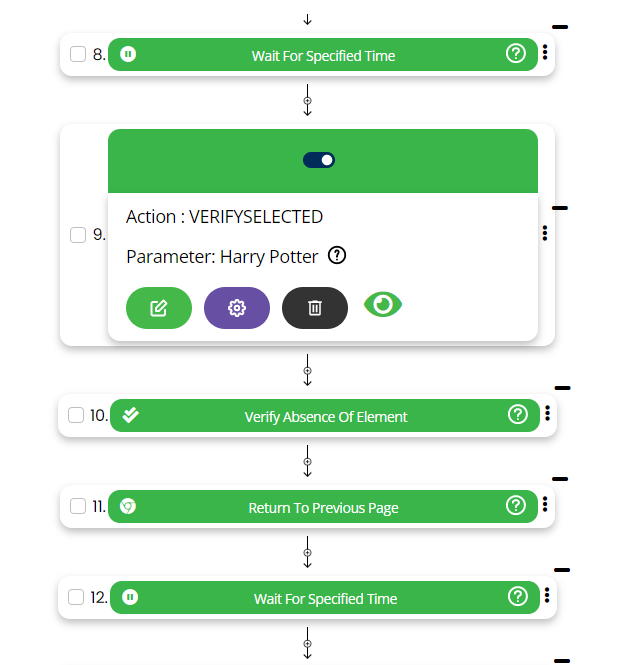Screen dimensions: 644x665
Task: Click the edit pencil button in step 9
Action: tap(158, 307)
